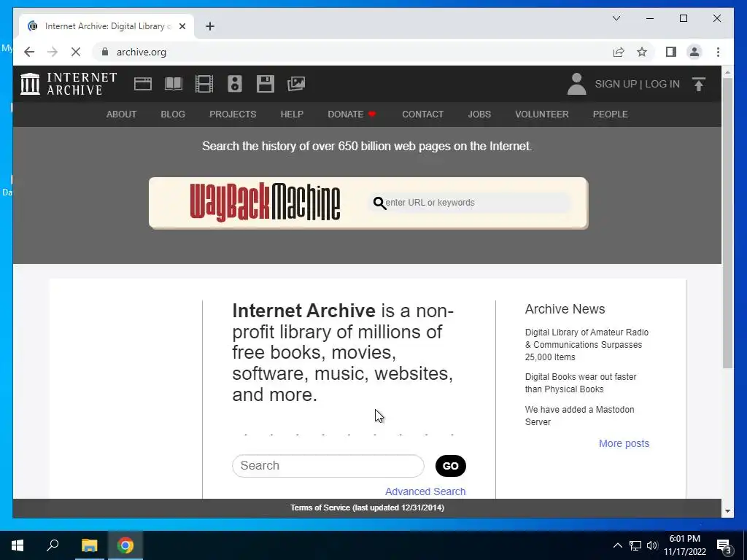Click the Wayback Machine logo

265,203
